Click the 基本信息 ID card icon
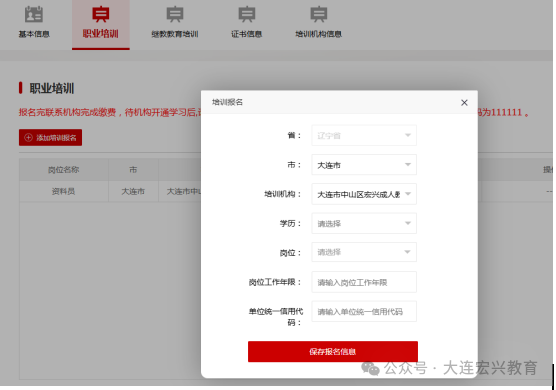556x390 pixels. pos(34,14)
